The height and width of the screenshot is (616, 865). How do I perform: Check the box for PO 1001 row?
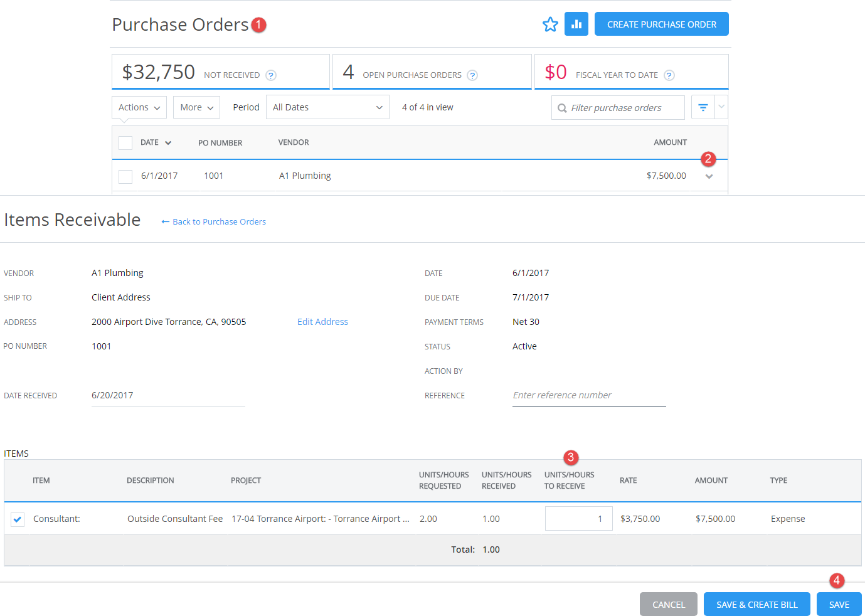125,176
